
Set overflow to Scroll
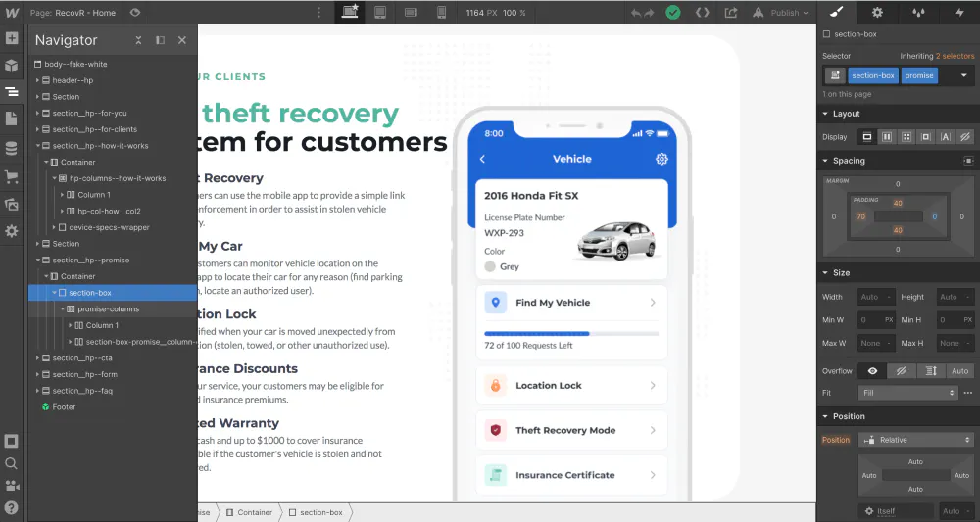coord(931,371)
